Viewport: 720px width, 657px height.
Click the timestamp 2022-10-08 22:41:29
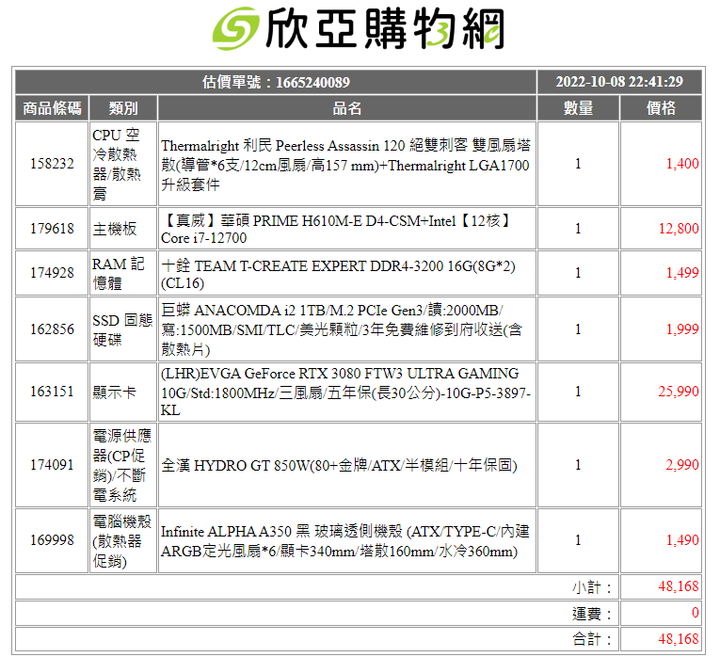(619, 82)
